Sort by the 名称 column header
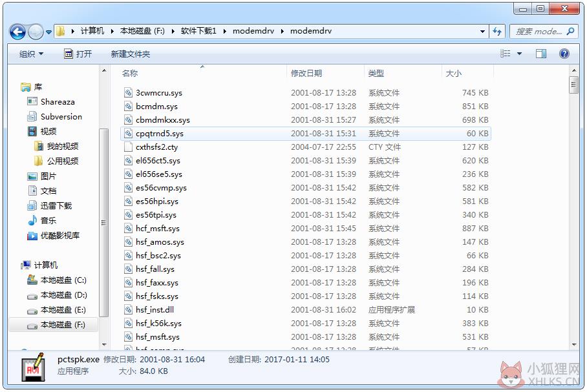Image resolution: width=587 pixels, height=392 pixels. coord(129,74)
